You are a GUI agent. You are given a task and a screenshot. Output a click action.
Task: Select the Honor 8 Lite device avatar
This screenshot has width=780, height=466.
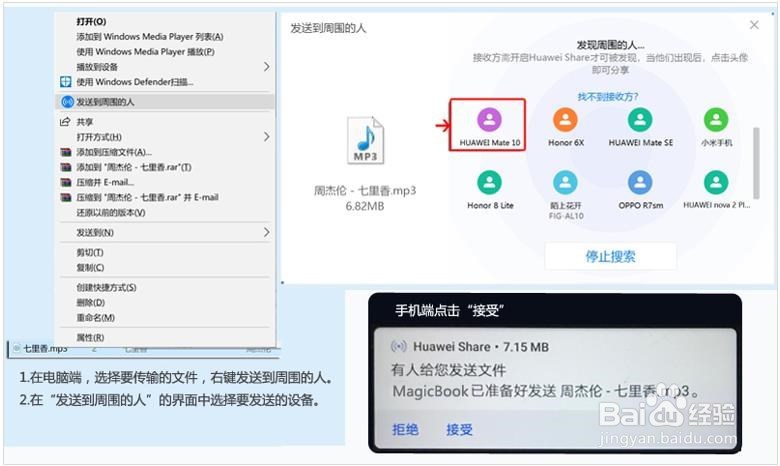(x=489, y=183)
